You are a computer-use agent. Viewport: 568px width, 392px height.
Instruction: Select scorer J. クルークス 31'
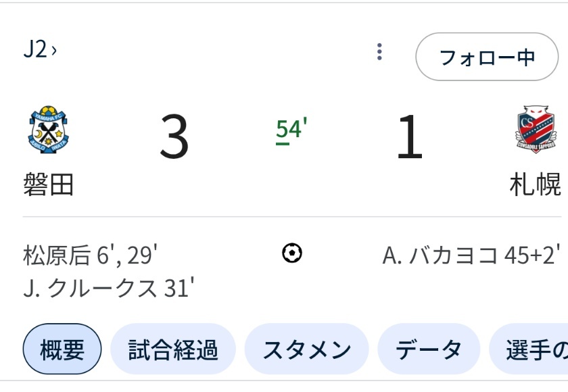pos(109,288)
